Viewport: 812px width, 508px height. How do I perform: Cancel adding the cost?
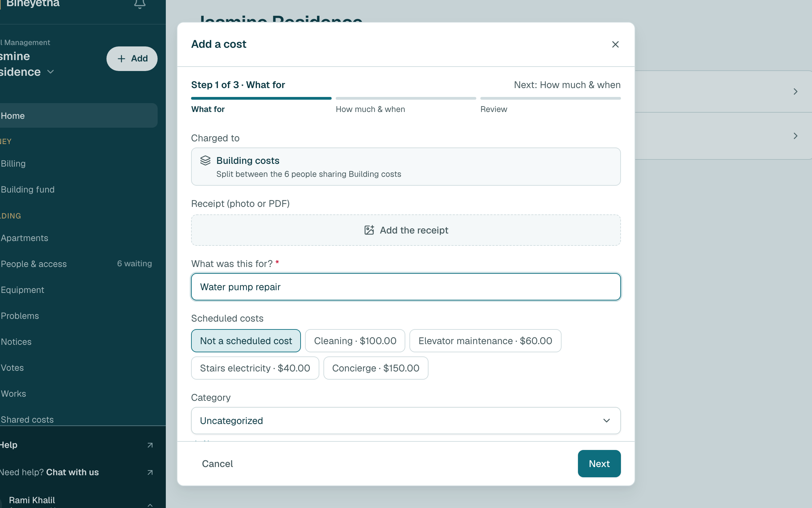(217, 464)
